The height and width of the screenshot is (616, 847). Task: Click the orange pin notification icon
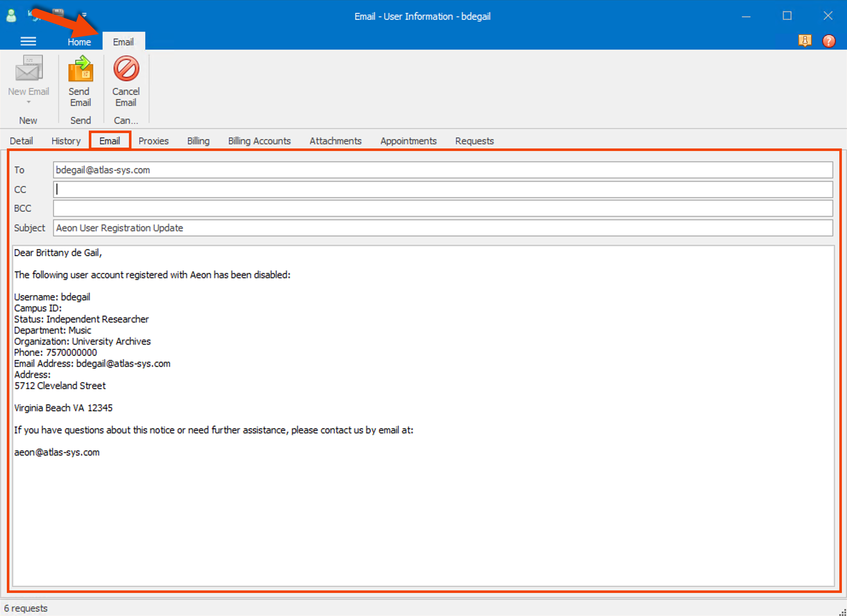[806, 41]
